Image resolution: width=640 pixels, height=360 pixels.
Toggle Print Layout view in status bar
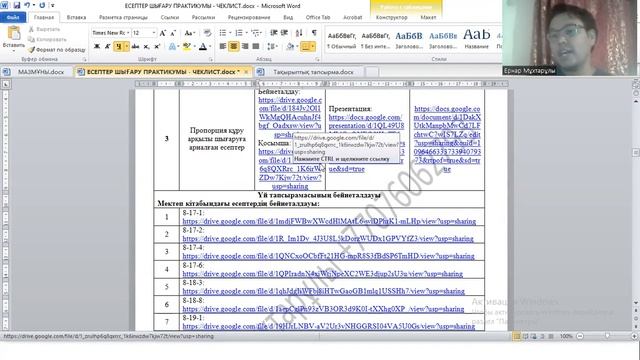[516, 336]
